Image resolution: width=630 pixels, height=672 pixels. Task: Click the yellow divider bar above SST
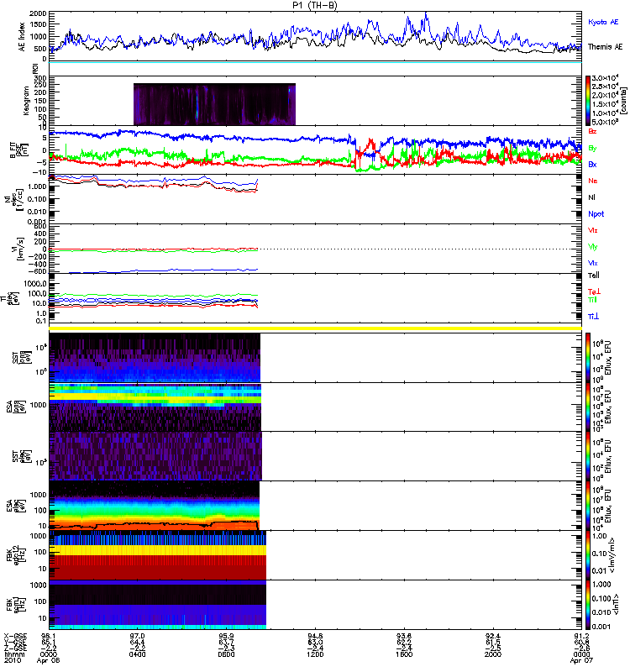click(x=316, y=328)
